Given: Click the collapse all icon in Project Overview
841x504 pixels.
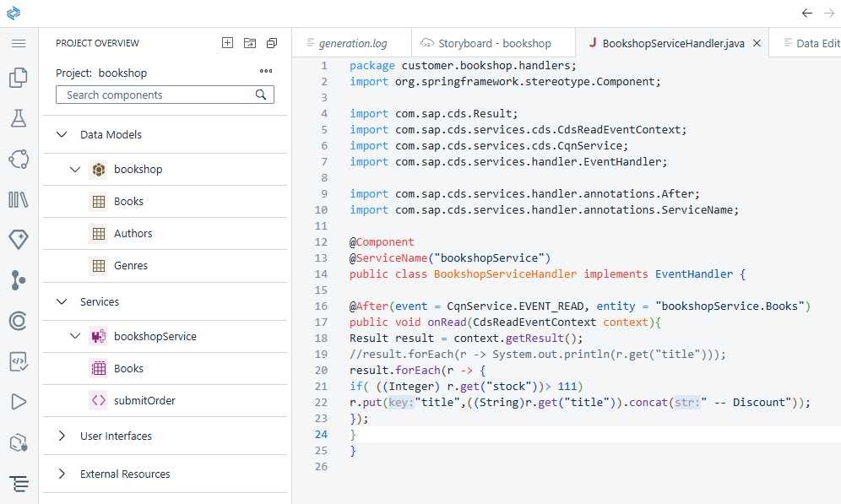Looking at the screenshot, I should [x=272, y=43].
